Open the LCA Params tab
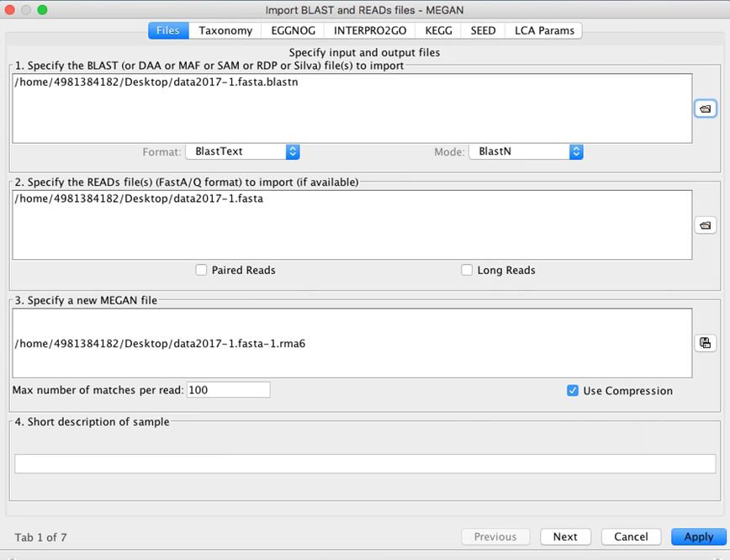Image resolution: width=730 pixels, height=560 pixels. coord(544,31)
